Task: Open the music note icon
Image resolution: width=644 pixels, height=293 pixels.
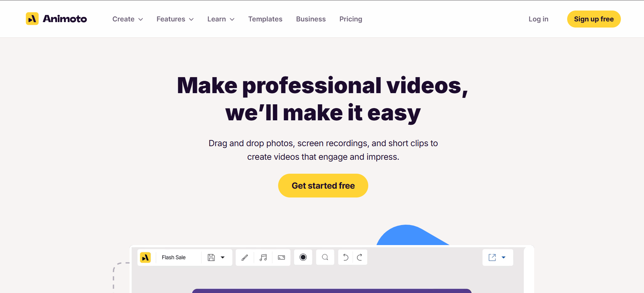Action: 263,257
